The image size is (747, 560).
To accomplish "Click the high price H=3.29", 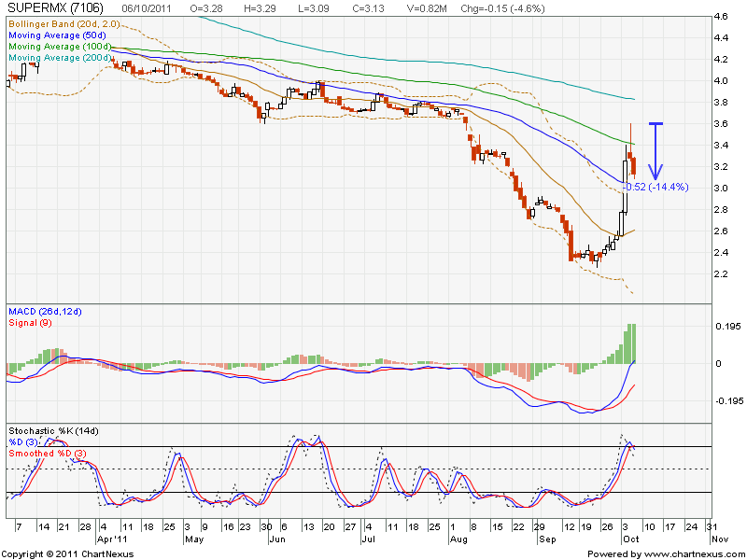I will tap(260, 8).
